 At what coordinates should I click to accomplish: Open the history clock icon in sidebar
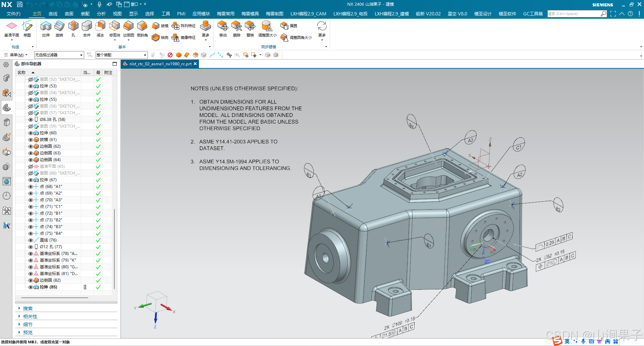[6, 196]
